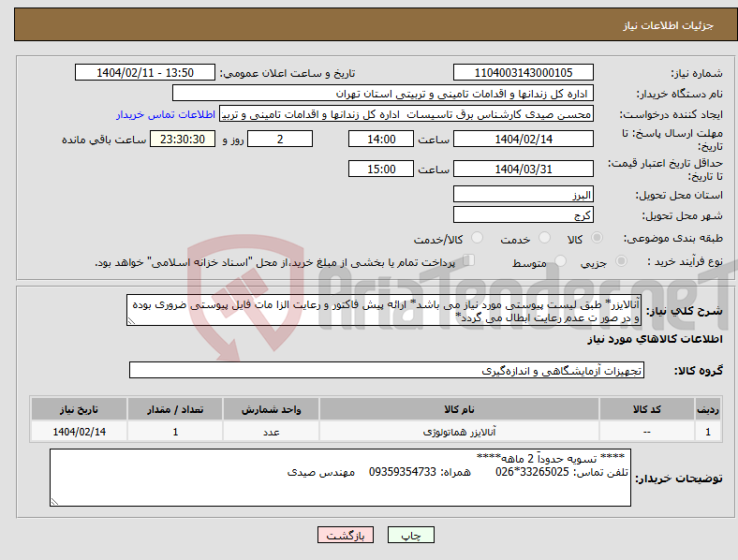Screen dimensions: 738x560
Task: Click the remaining time field 23:30:30
Action: pyautogui.click(x=183, y=139)
